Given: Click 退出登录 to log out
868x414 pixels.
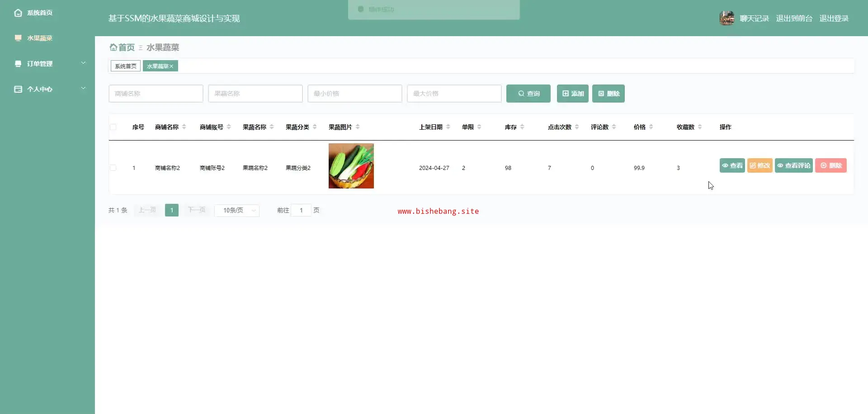Looking at the screenshot, I should click(x=834, y=19).
